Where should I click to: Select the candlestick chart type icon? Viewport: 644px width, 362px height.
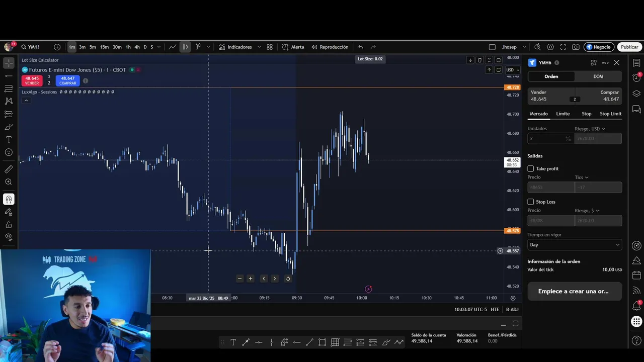pyautogui.click(x=185, y=47)
